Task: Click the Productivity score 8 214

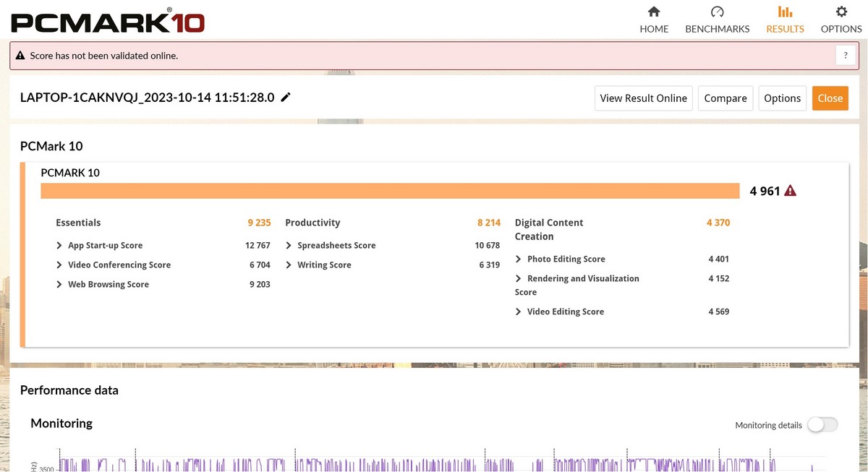Action: (x=489, y=223)
